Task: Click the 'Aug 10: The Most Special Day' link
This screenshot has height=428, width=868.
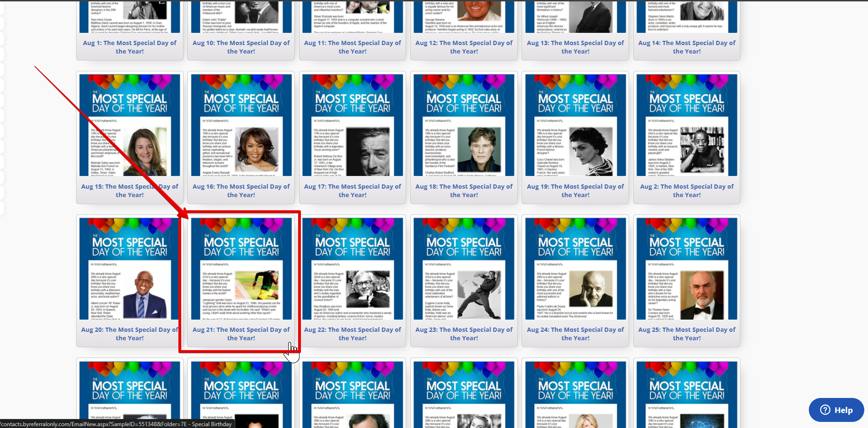Action: 241,47
